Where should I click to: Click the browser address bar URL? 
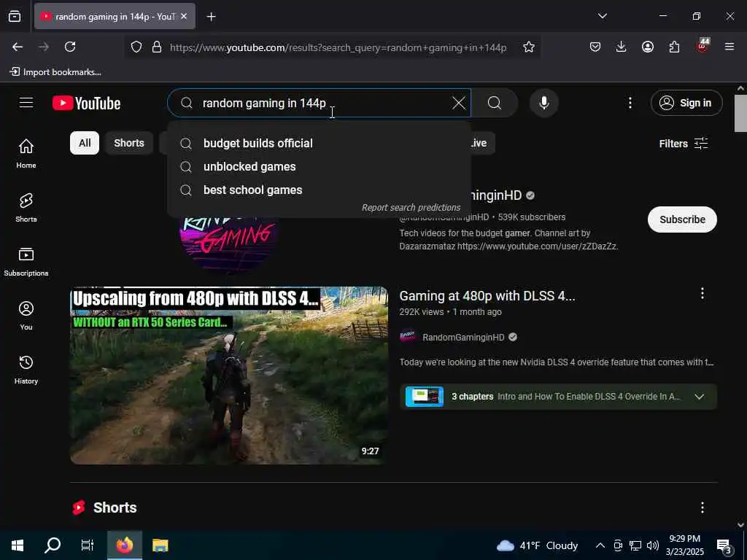338,47
